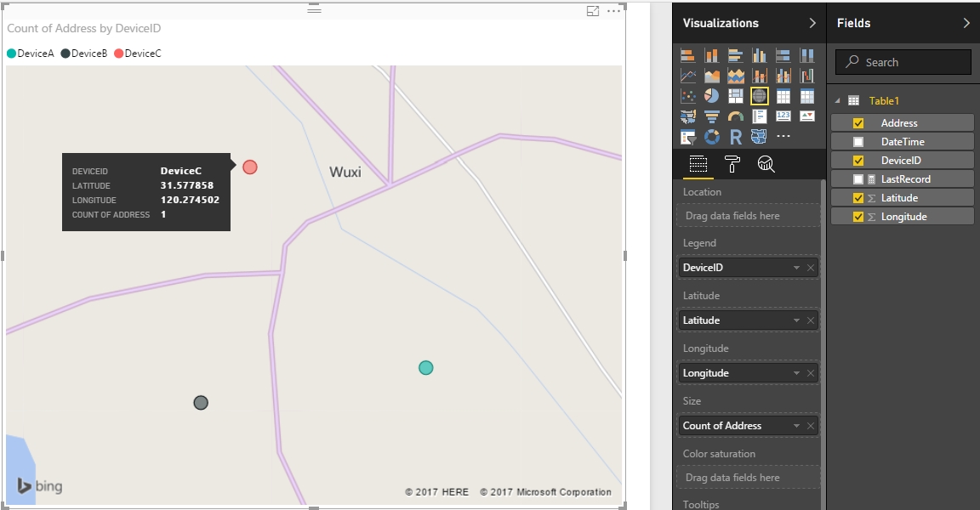The height and width of the screenshot is (510, 980).
Task: Choose the multi-row card visualization
Action: [x=760, y=116]
